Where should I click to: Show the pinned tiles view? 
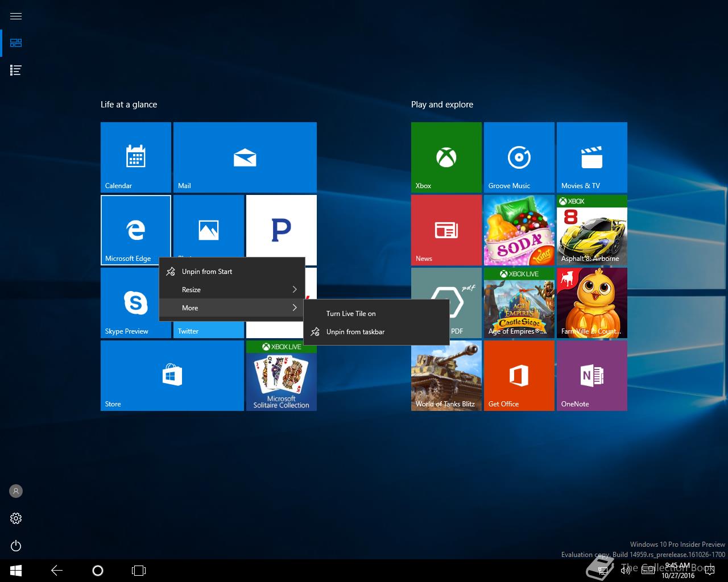16,43
